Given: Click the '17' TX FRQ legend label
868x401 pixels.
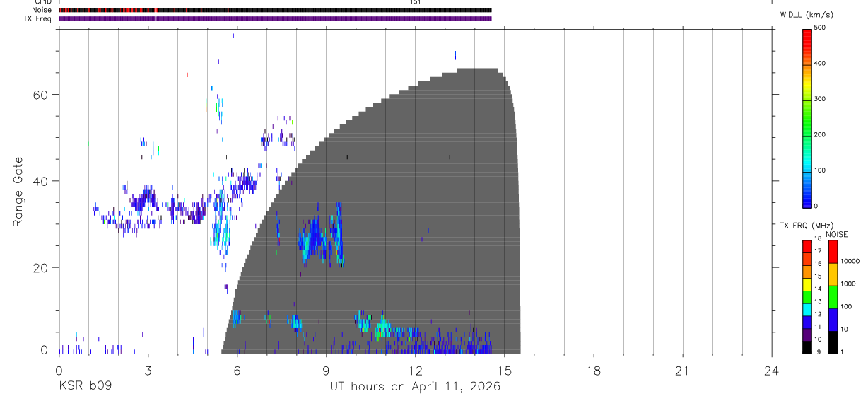Looking at the screenshot, I should pyautogui.click(x=819, y=252).
